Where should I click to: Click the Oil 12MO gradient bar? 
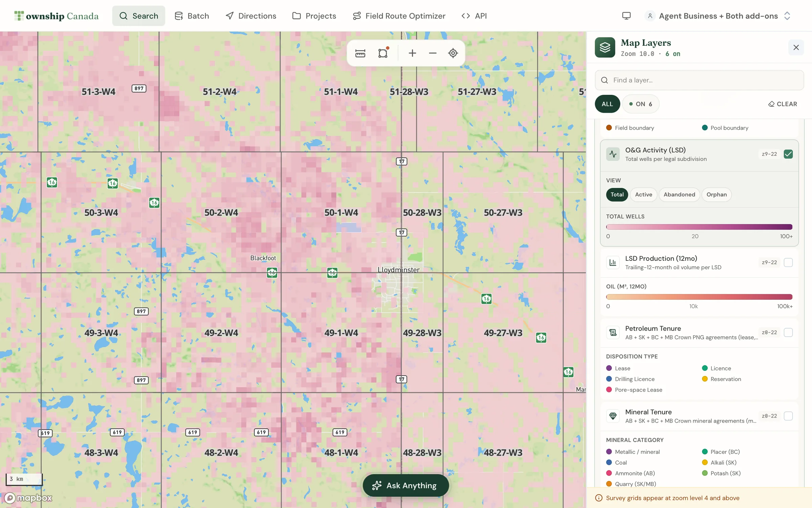699,297
